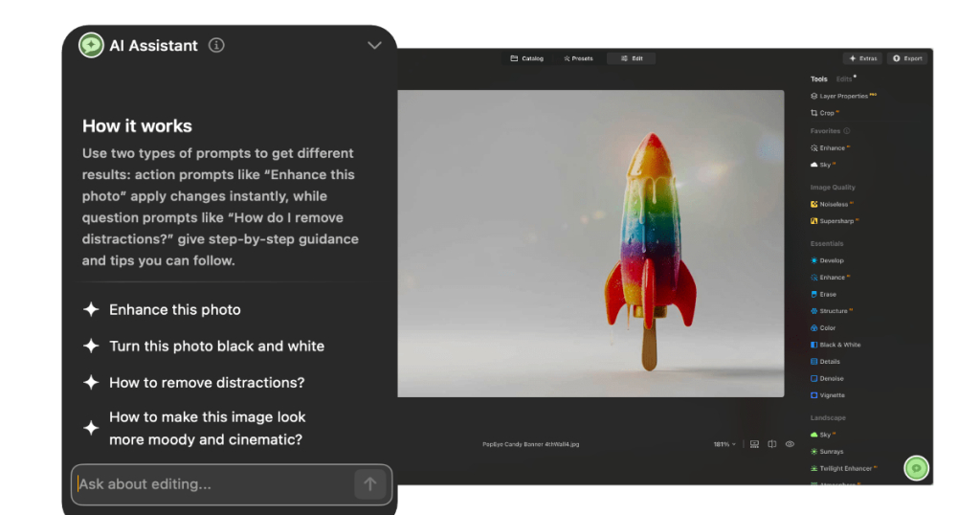Click the file name PopEye Candy Banner 4thWall4.jpg

[530, 444]
